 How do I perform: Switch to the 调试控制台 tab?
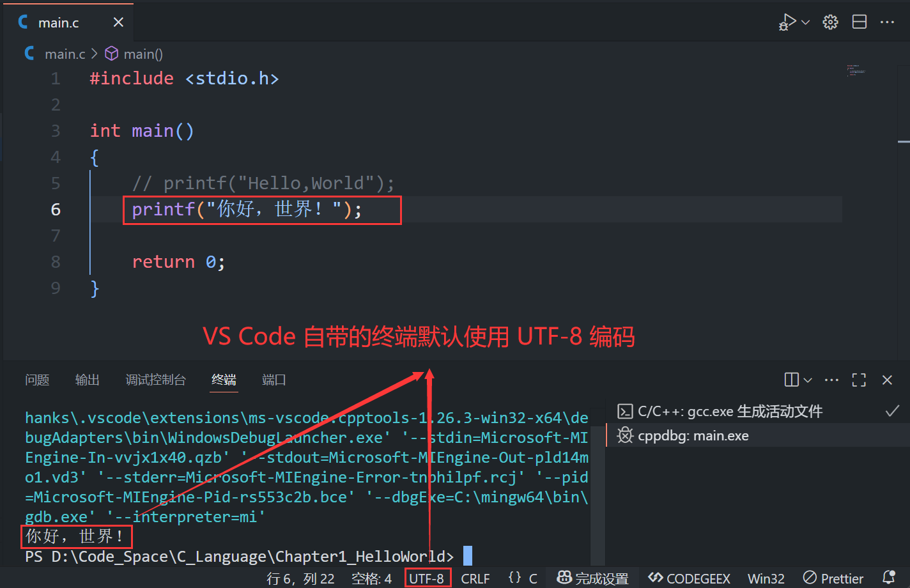pyautogui.click(x=156, y=380)
